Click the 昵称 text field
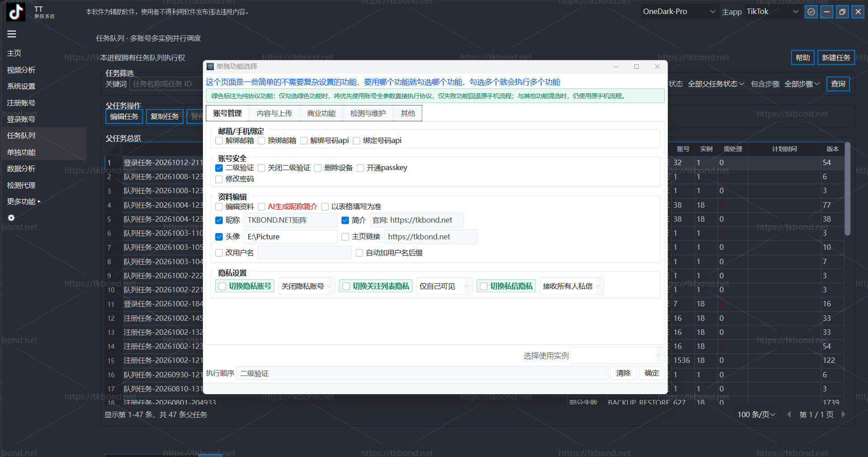868x457 pixels. point(291,220)
